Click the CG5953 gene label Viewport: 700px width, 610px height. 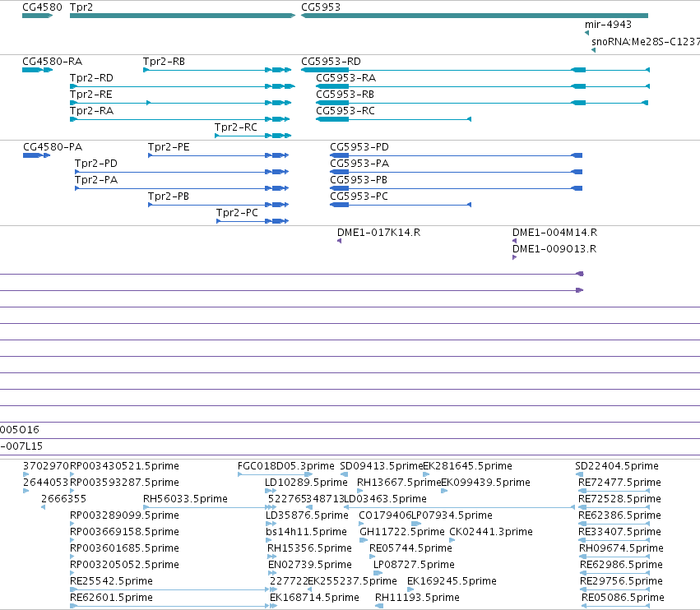(321, 7)
